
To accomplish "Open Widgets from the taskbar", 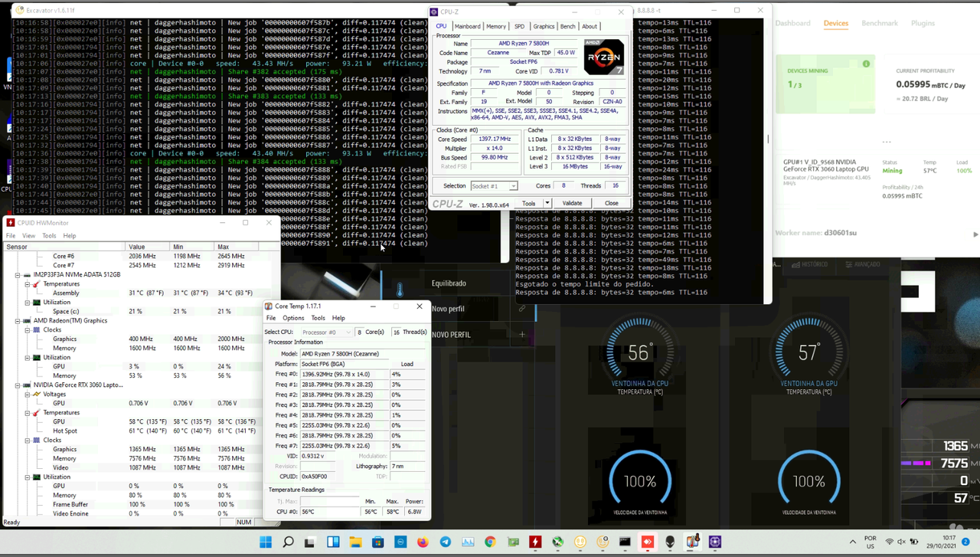I will click(x=333, y=542).
